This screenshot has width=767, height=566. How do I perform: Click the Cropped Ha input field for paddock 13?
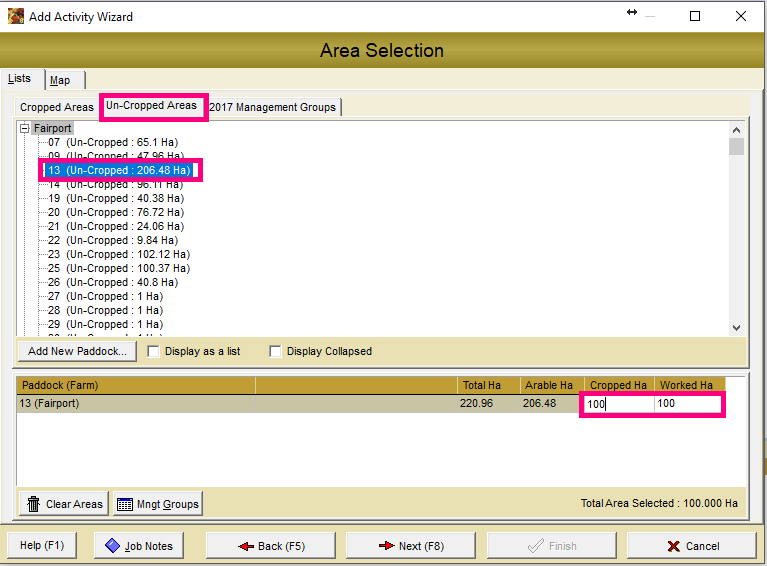[618, 404]
